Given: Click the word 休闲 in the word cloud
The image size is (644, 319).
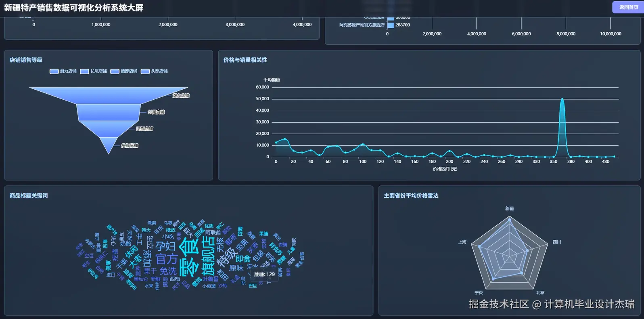Looking at the screenshot, I should [x=132, y=252].
